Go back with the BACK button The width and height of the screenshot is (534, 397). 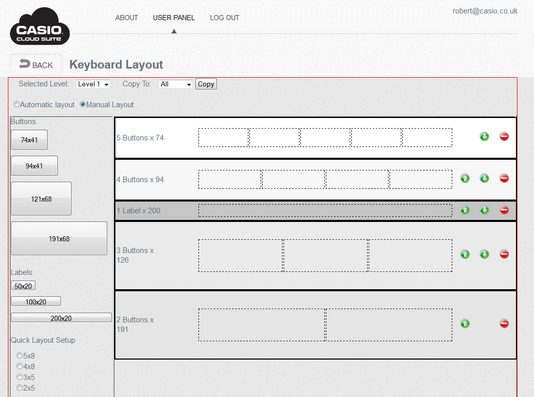36,64
